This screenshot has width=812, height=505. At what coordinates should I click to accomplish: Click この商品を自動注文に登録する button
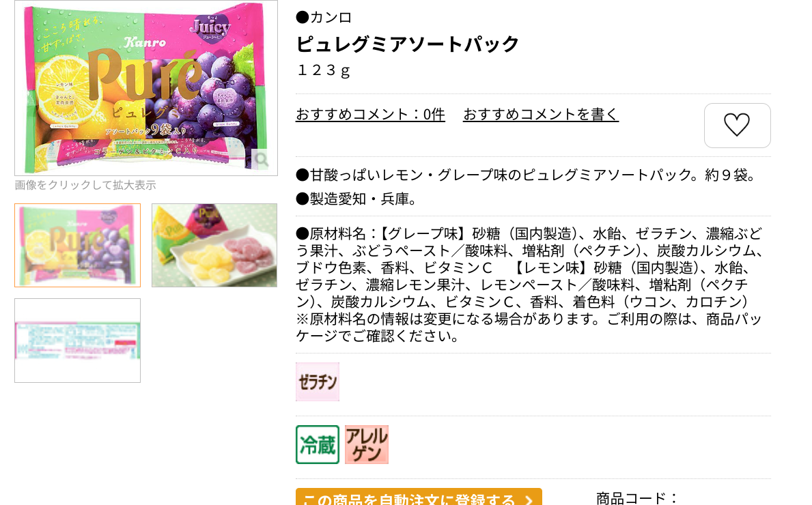tap(419, 497)
